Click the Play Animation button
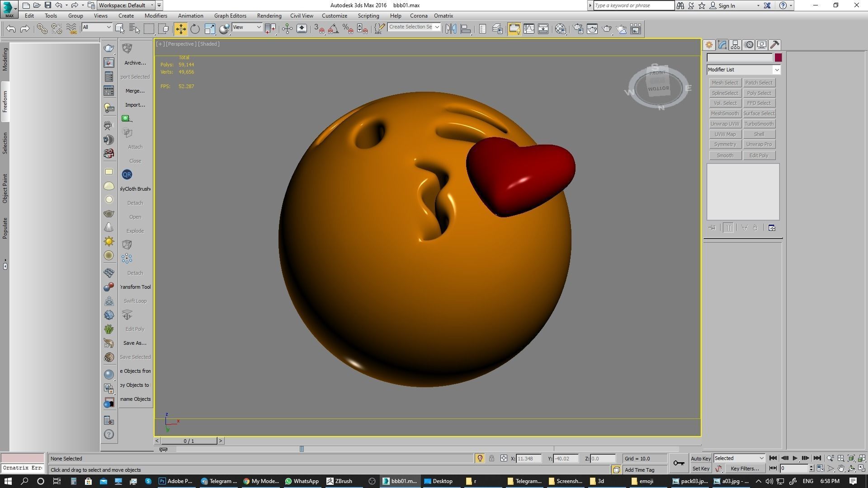Screen dimensions: 868x488 coord(795,458)
